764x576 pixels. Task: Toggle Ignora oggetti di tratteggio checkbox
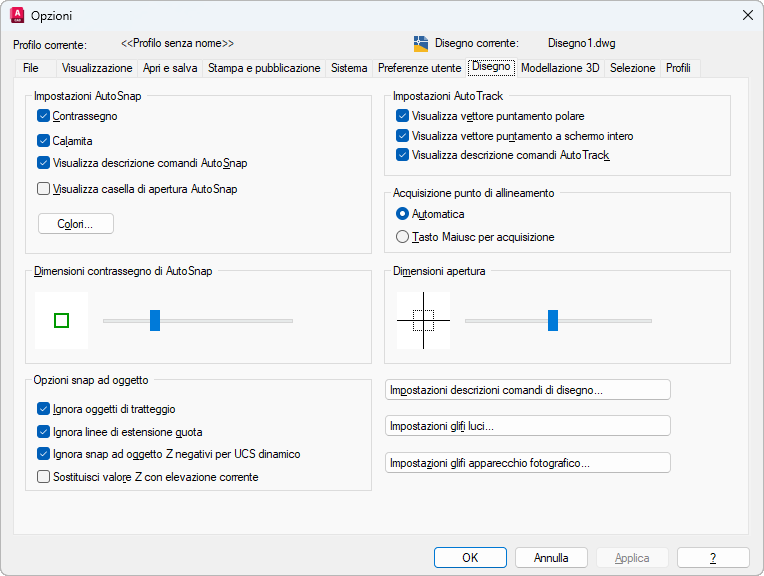tap(44, 408)
